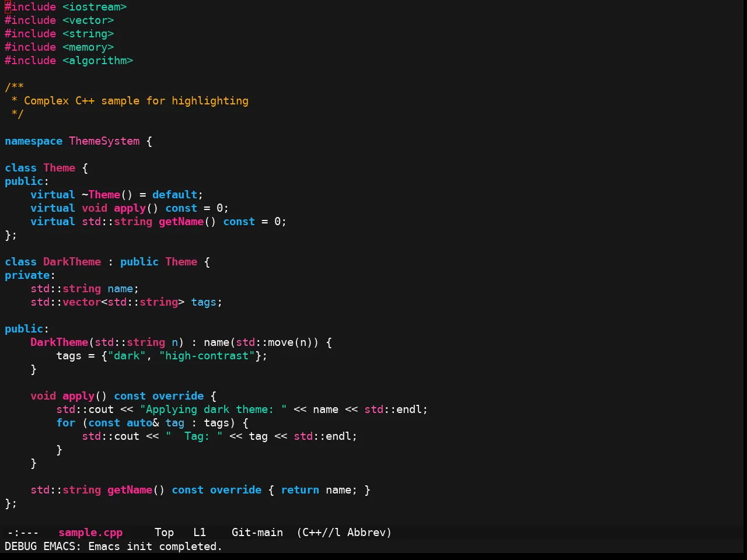Click the Git-main version control indicator
This screenshot has width=747, height=560.
[x=257, y=533]
